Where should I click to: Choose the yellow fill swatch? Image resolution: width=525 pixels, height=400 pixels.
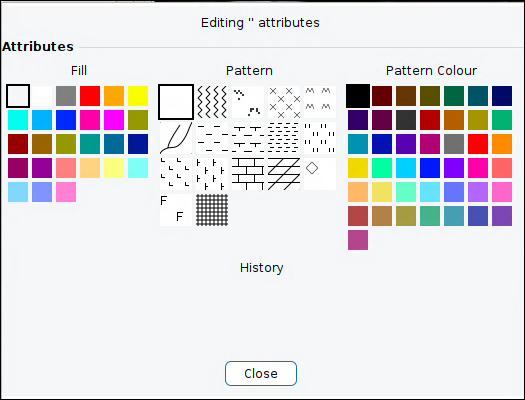[138, 96]
